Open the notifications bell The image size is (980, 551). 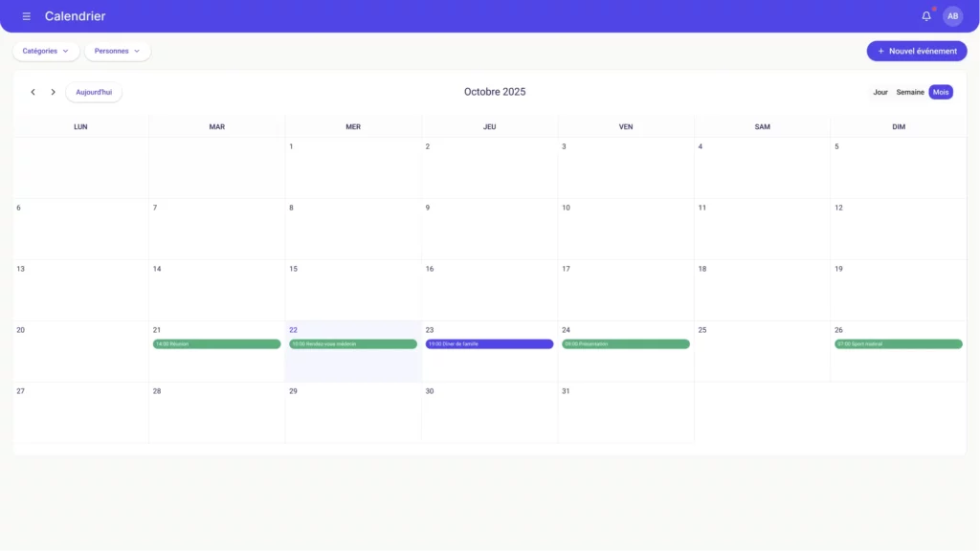coord(926,16)
